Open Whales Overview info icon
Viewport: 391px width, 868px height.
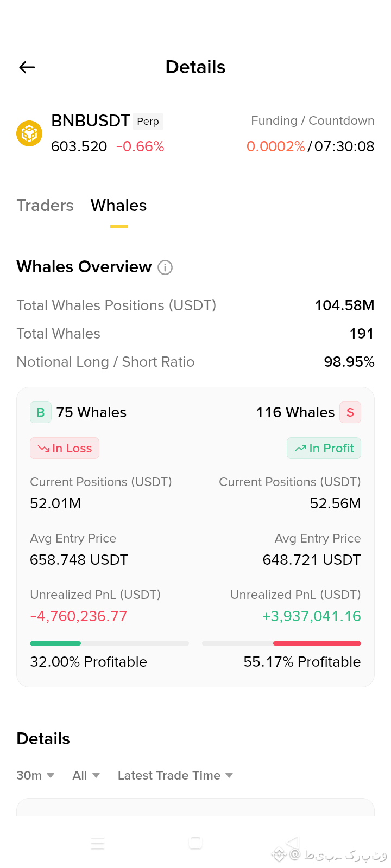pyautogui.click(x=165, y=267)
